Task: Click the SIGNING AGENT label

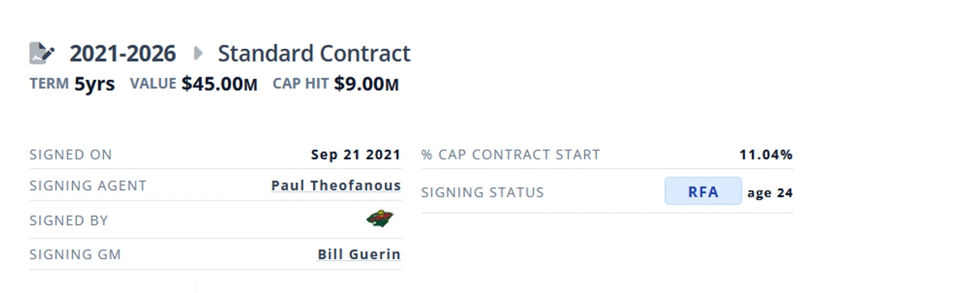Action: click(x=88, y=185)
